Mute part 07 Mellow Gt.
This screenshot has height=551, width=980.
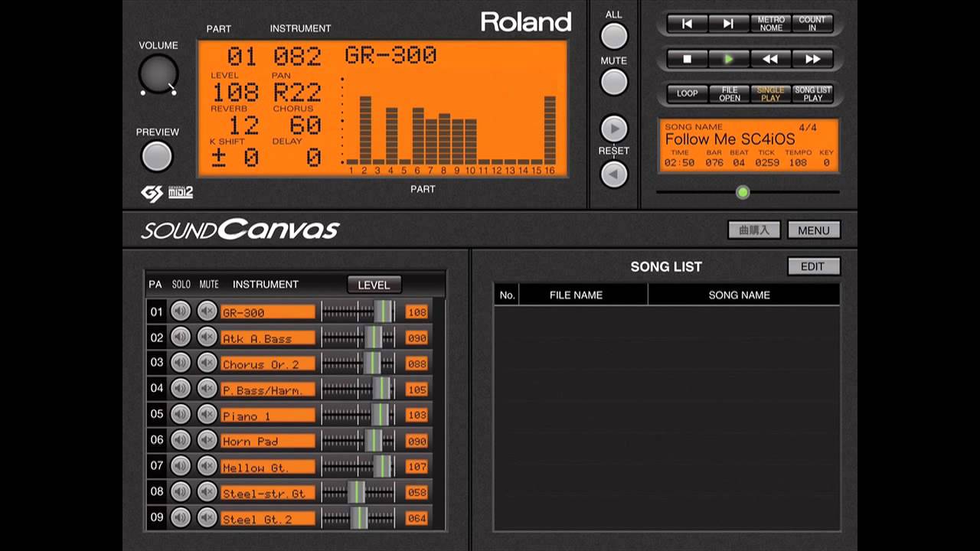[207, 466]
